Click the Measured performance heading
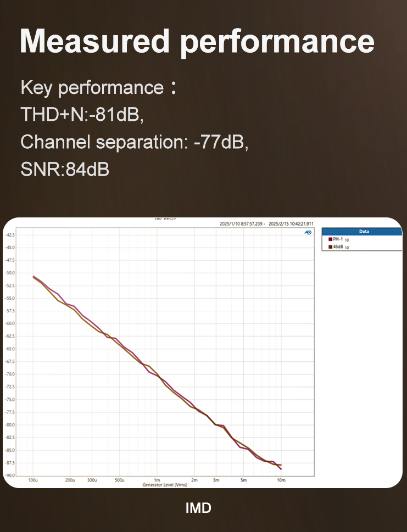Screen dimensions: 407x532 click(197, 42)
